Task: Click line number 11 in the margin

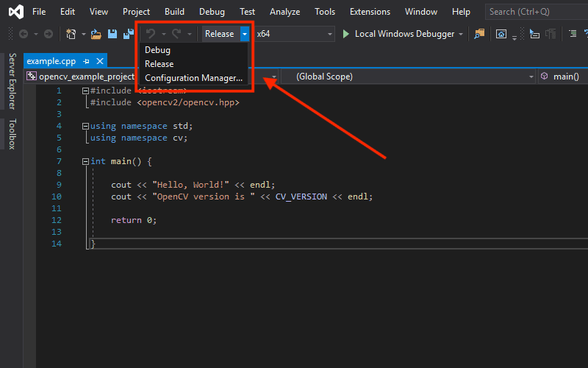Action: pos(57,208)
